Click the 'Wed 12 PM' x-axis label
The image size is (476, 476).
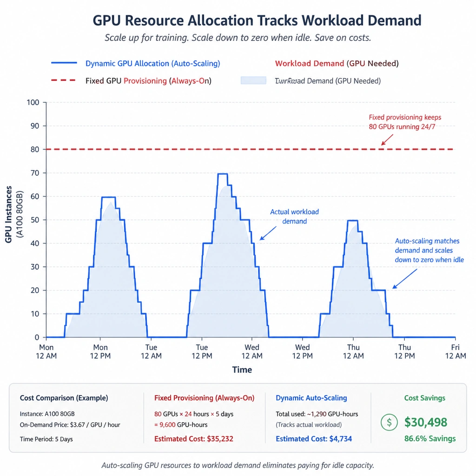click(x=302, y=351)
